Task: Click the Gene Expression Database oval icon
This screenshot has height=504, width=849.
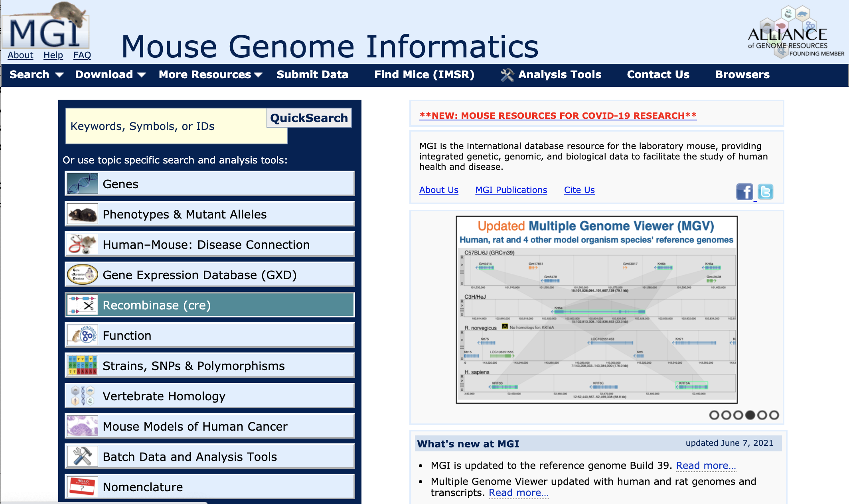Action: point(83,275)
